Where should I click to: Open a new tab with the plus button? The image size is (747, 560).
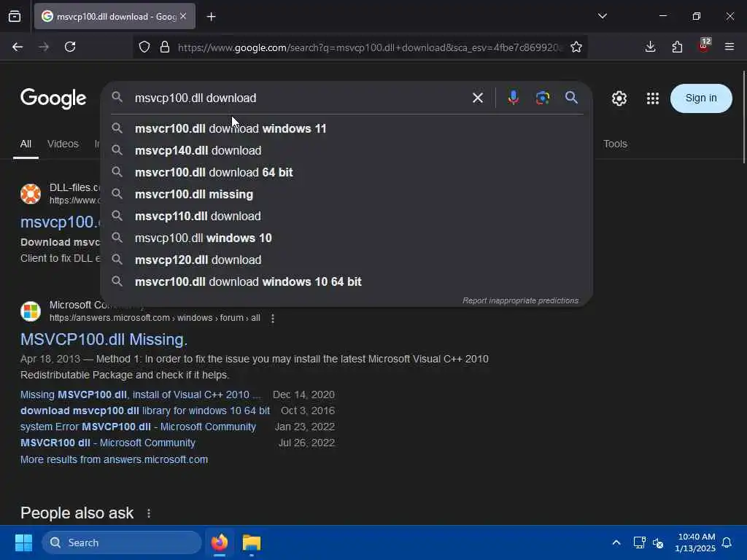click(x=211, y=17)
